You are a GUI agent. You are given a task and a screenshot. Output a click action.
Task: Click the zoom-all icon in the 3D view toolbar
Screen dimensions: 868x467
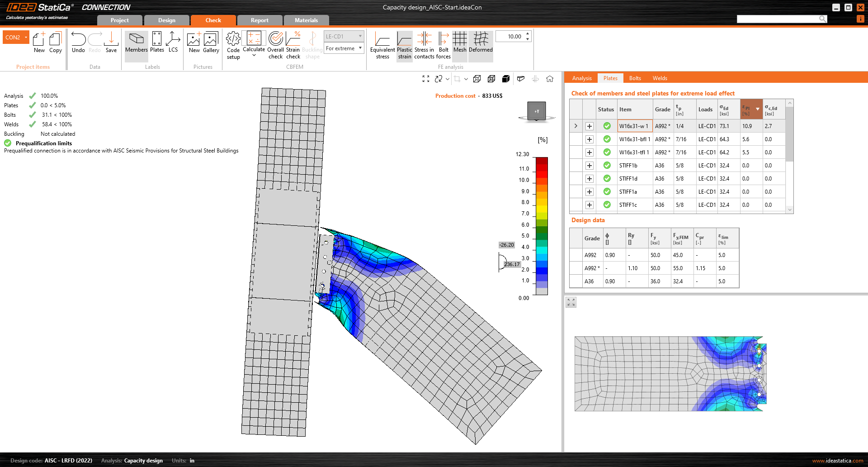pyautogui.click(x=426, y=79)
